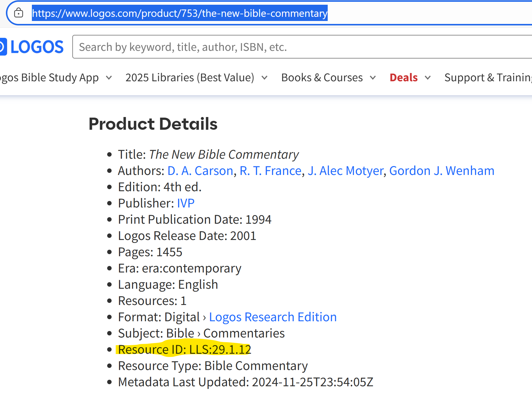The image size is (532, 396).
Task: Focus the keyword search field
Action: coord(301,47)
